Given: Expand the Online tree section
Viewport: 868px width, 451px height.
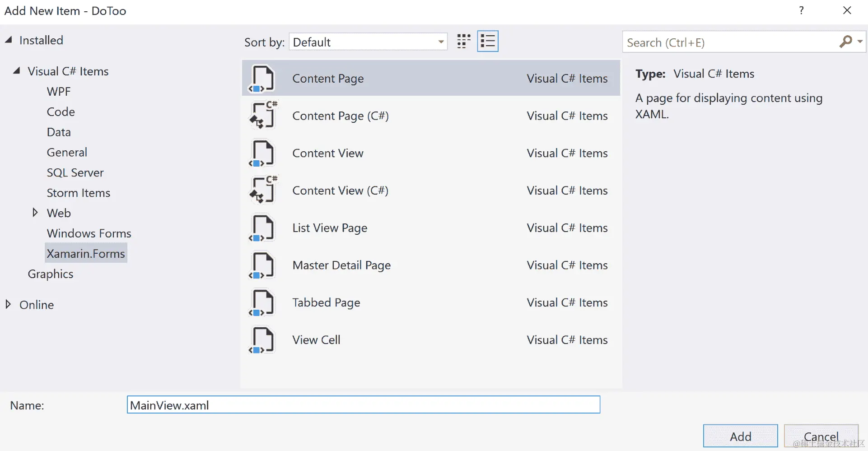Looking at the screenshot, I should 8,304.
